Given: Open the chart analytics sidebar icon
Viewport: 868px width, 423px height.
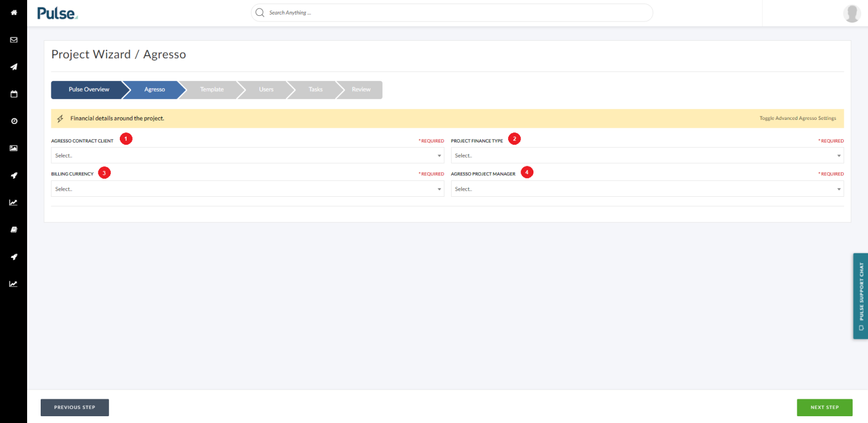Looking at the screenshot, I should click(13, 202).
